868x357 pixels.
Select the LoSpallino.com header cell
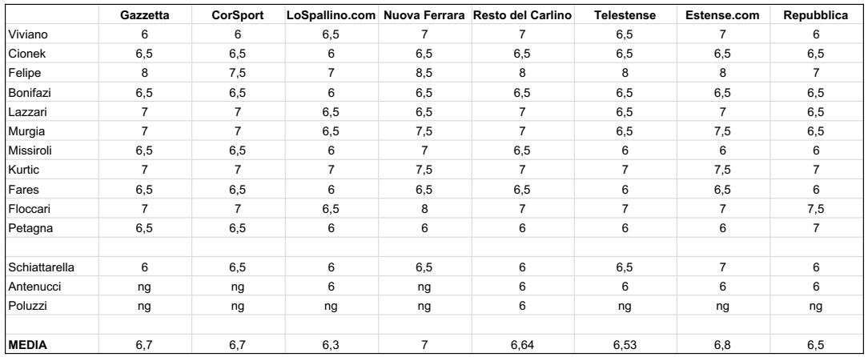(331, 15)
